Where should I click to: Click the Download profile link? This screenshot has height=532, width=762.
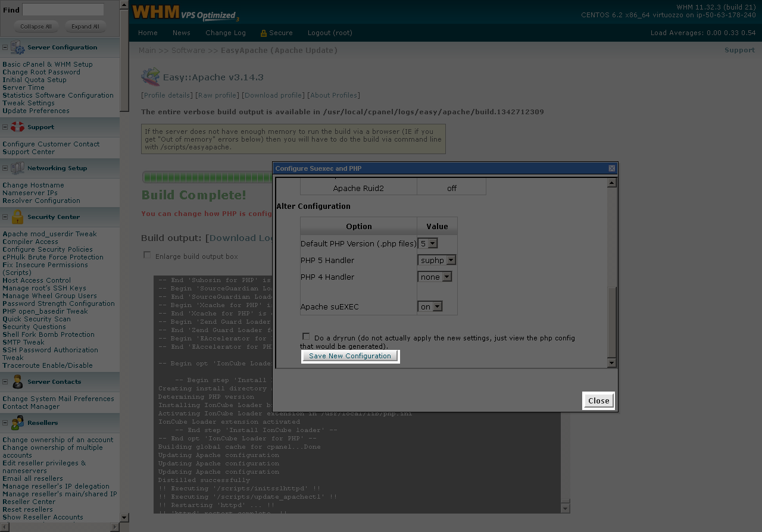click(274, 95)
